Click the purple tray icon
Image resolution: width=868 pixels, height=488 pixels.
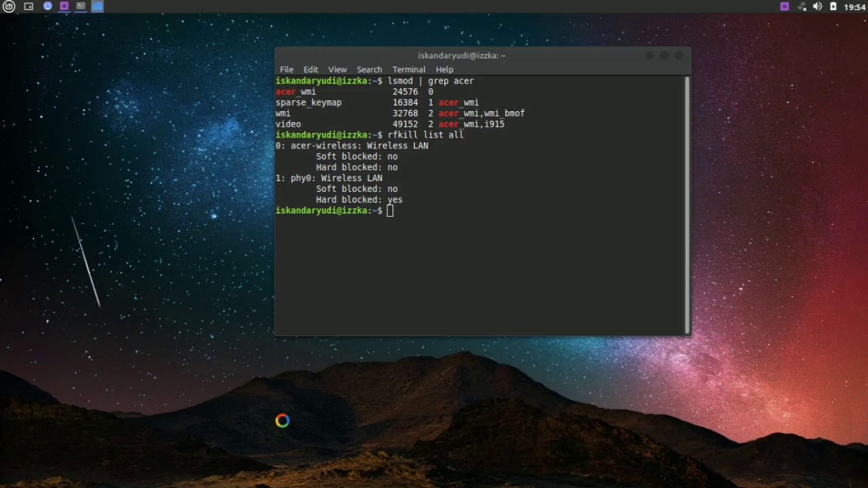point(785,7)
